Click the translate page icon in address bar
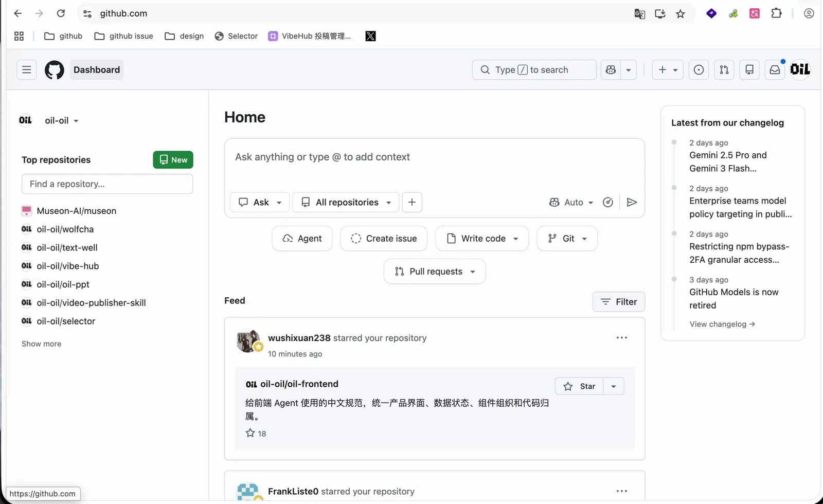 coord(639,14)
